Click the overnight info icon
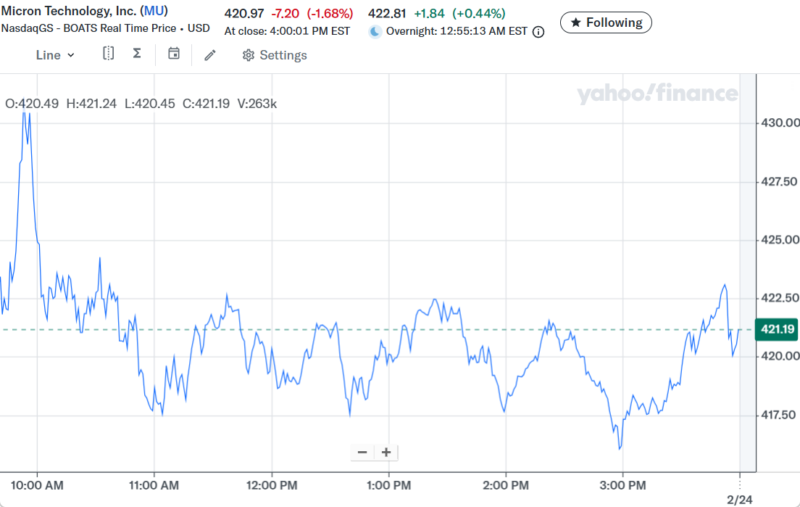 [538, 31]
